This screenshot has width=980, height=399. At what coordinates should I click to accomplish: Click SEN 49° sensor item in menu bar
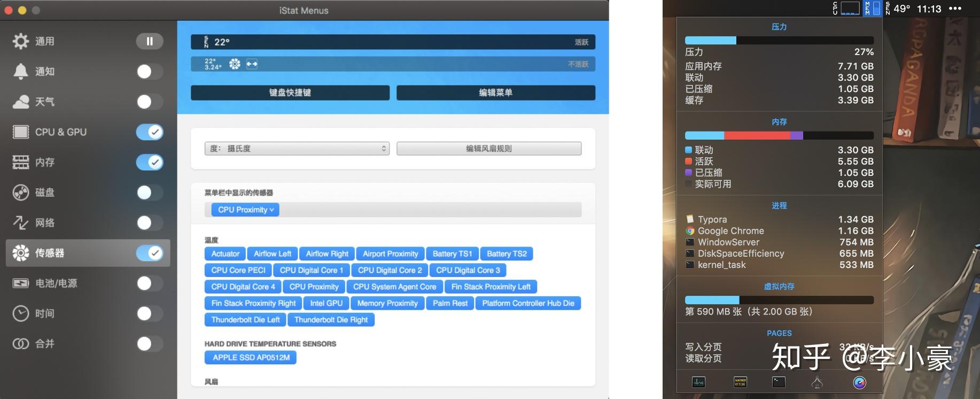click(898, 9)
